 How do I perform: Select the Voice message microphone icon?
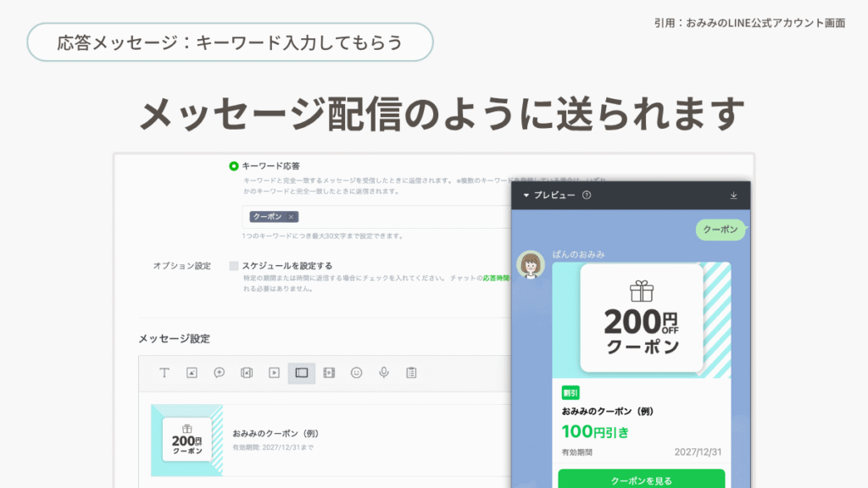point(384,373)
